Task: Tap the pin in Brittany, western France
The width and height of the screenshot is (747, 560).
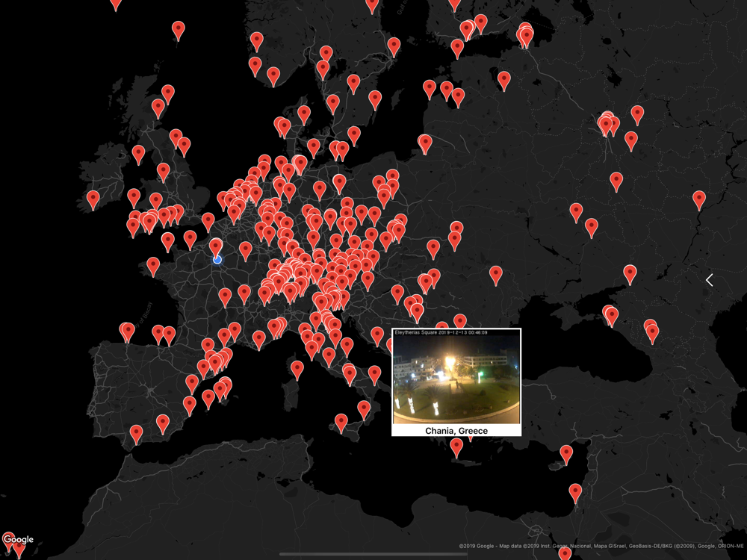Action: (x=153, y=265)
